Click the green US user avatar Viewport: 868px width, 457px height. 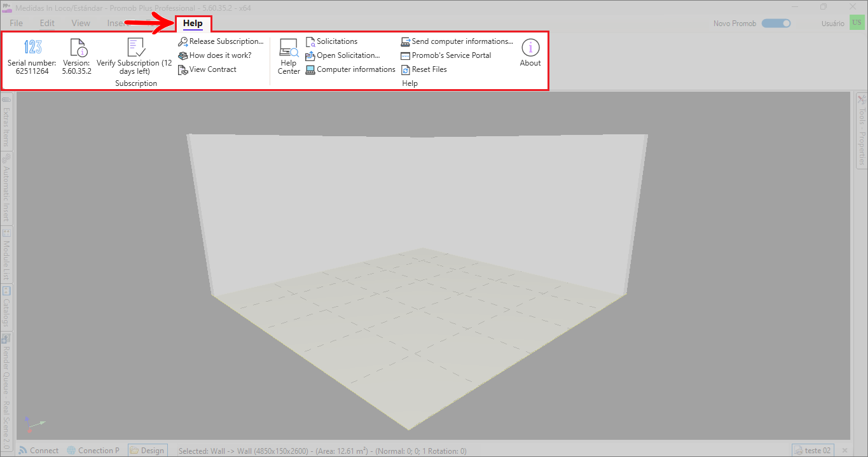click(x=857, y=23)
